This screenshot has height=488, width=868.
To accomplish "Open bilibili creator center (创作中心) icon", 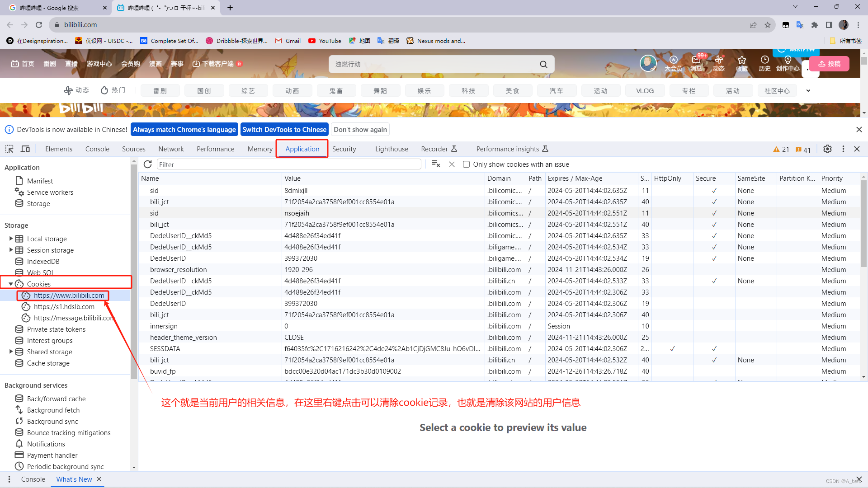I will (x=788, y=63).
